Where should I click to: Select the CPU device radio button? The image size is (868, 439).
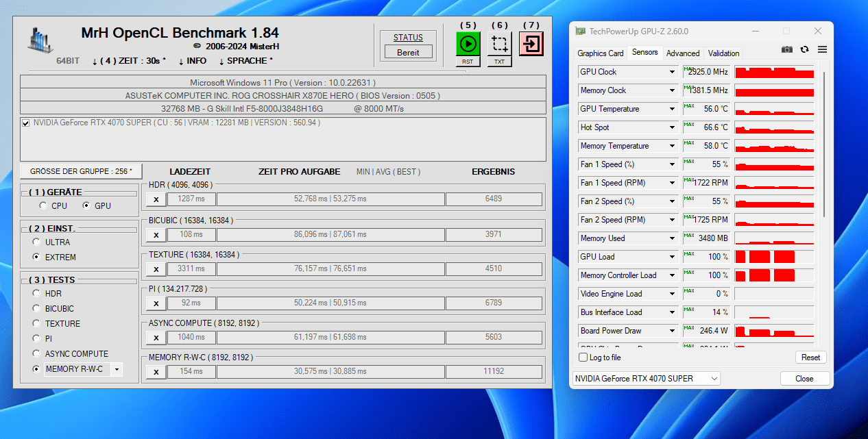(43, 205)
